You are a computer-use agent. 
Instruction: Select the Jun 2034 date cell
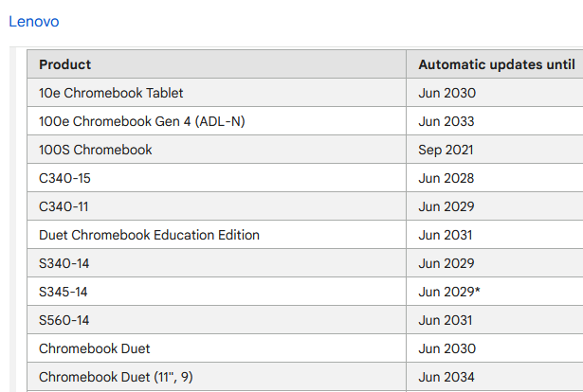point(446,377)
